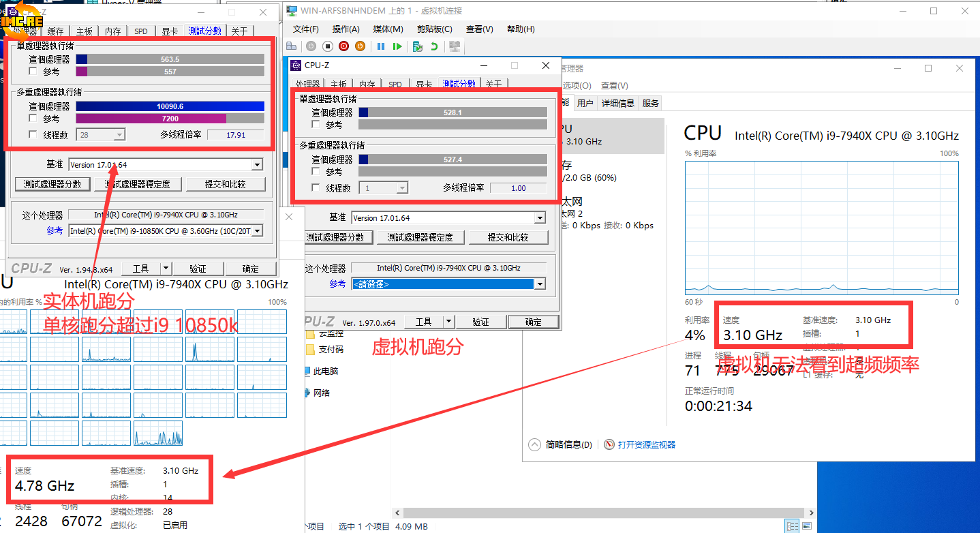Click the orange Save state VM icon
Screen dimensions: 980x533
[360, 46]
